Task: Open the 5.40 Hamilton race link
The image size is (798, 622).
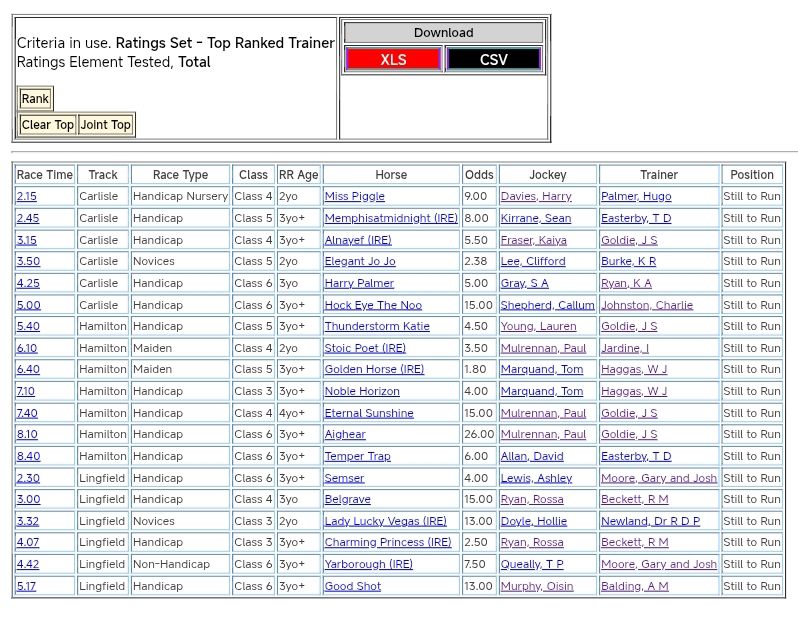Action: (28, 327)
